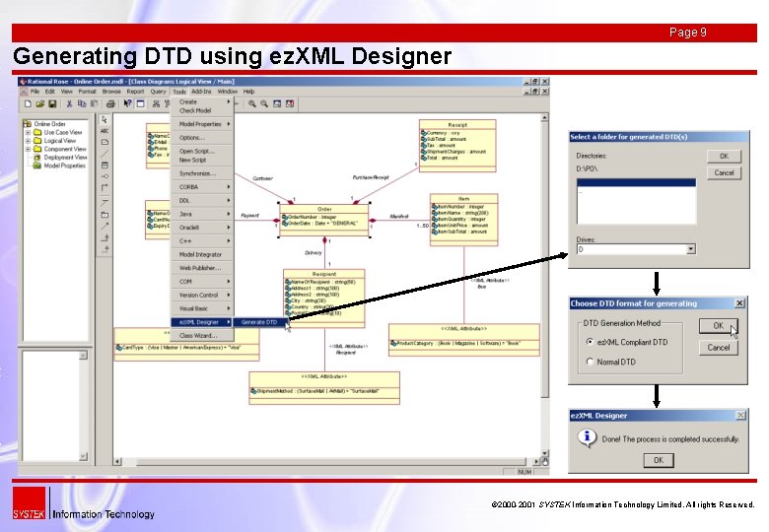Open the Add-Ins menu
This screenshot has height=532, width=769.
(x=201, y=92)
